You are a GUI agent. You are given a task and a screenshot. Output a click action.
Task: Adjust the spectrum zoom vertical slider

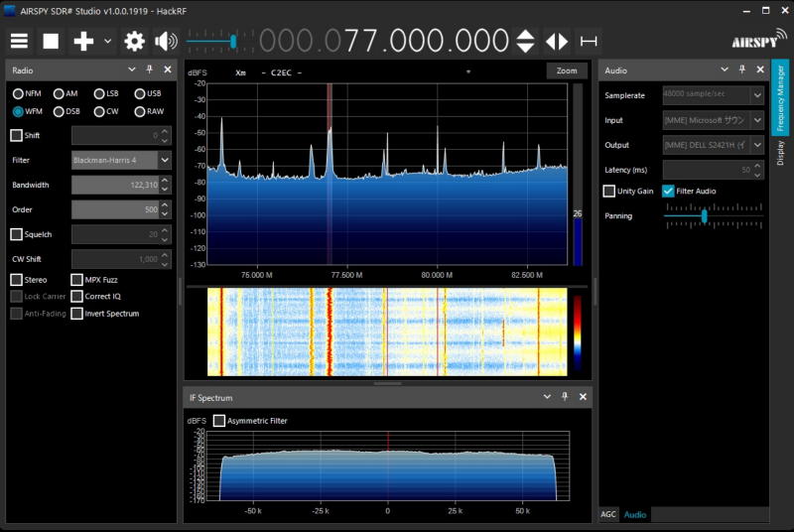[578, 175]
